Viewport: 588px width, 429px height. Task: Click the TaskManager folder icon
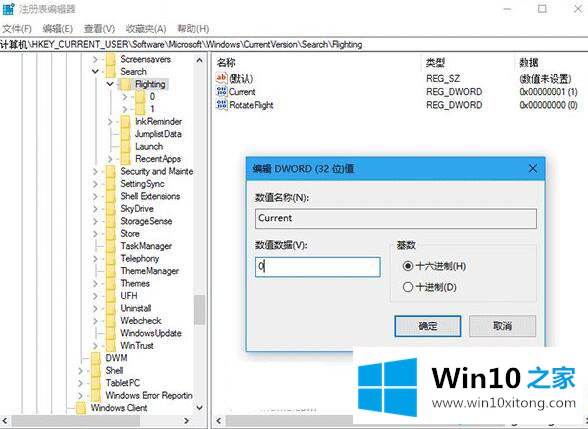tap(111, 246)
